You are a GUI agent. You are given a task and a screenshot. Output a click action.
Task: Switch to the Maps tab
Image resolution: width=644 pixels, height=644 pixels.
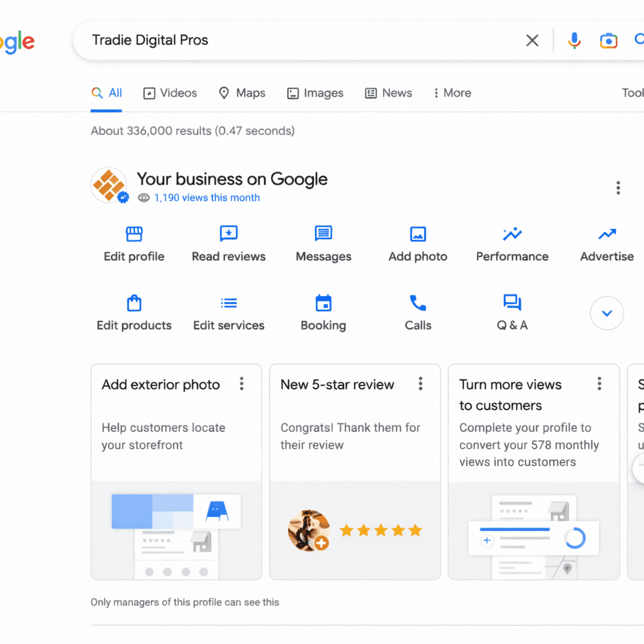tap(241, 92)
